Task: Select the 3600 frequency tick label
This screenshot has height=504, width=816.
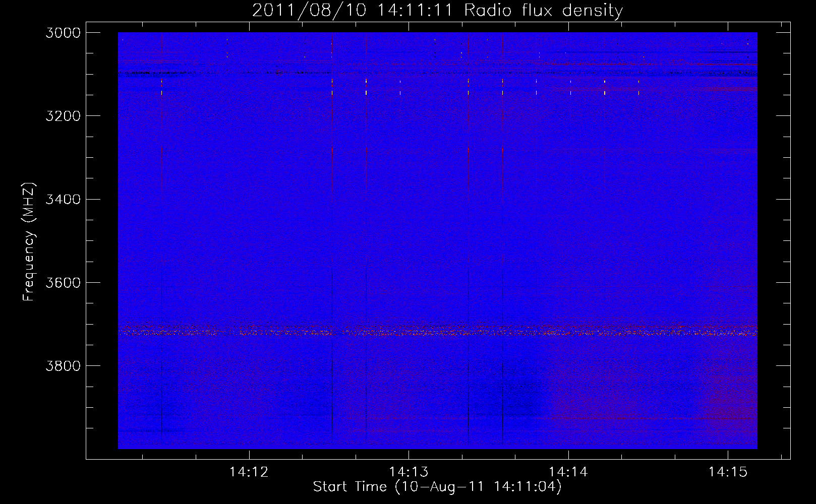Action: (63, 282)
